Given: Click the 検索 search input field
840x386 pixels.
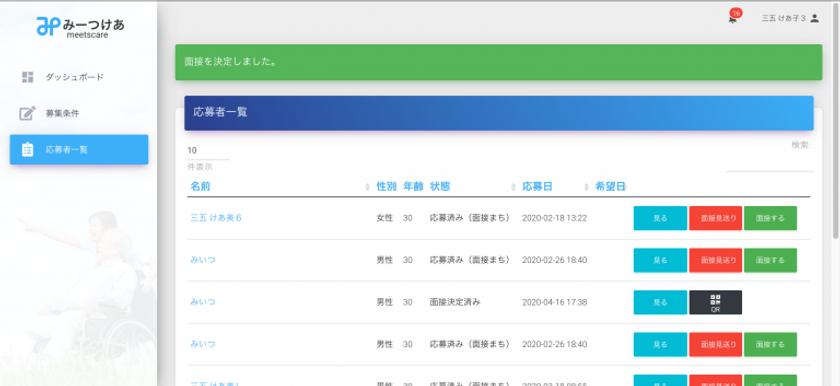Looking at the screenshot, I should [769, 164].
